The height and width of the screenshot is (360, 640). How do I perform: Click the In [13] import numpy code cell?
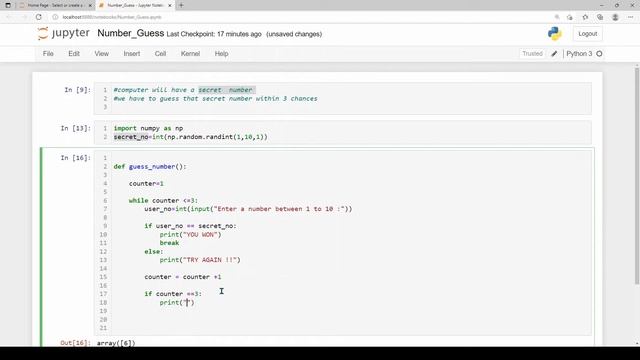point(343,133)
